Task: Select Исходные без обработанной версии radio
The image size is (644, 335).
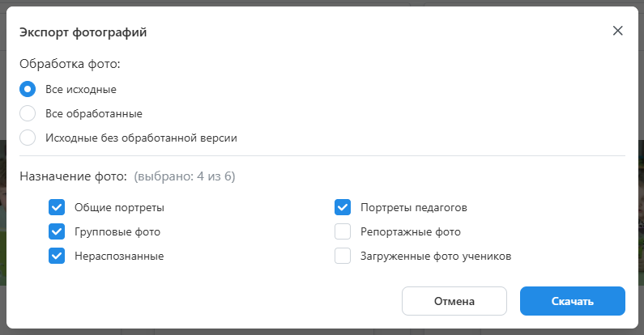Action: click(x=28, y=138)
